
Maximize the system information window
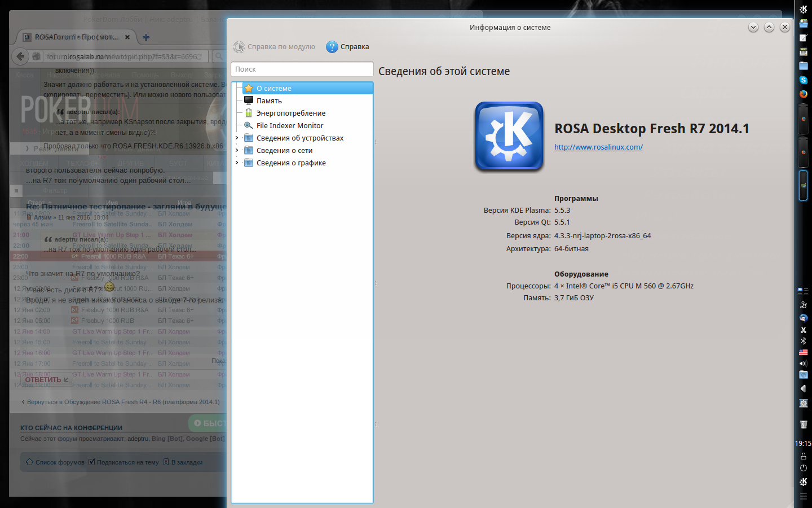tap(769, 27)
